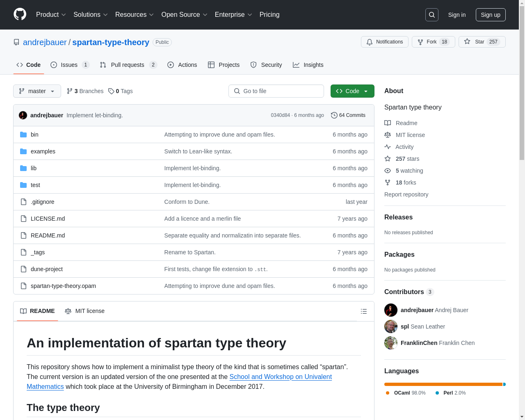The image size is (525, 420).
Task: Switch to the Actions tab
Action: click(x=182, y=65)
